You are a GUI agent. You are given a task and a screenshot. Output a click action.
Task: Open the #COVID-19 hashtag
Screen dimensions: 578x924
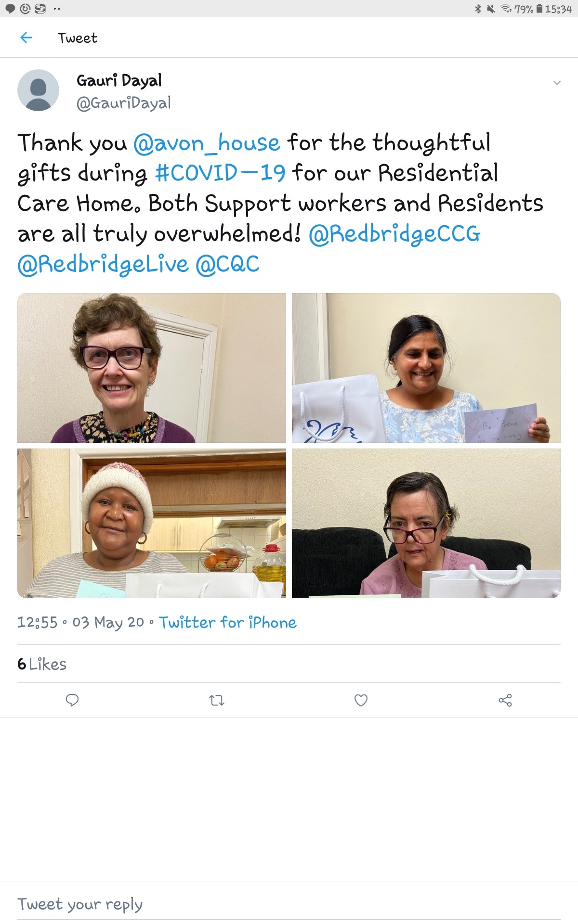pos(220,173)
